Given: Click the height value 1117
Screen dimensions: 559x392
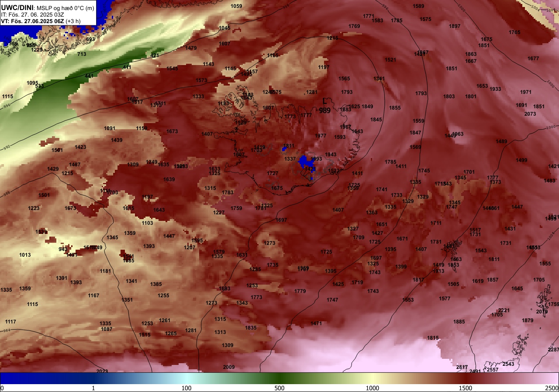Looking at the screenshot, I should tap(10, 322).
